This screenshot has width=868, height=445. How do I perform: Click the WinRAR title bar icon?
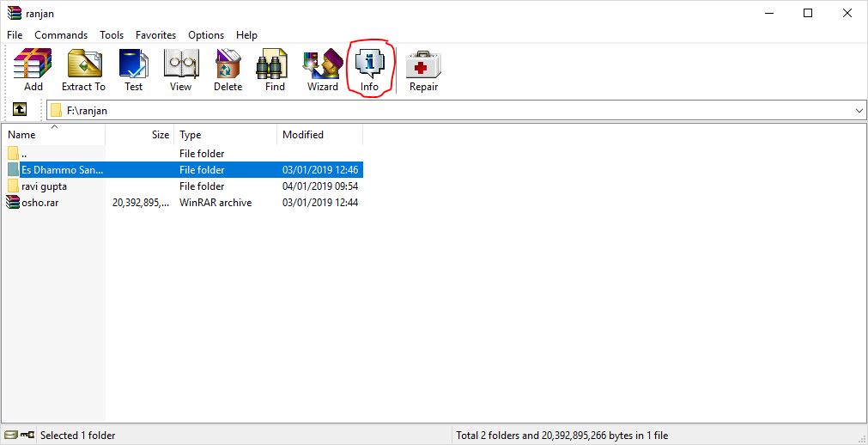14,13
